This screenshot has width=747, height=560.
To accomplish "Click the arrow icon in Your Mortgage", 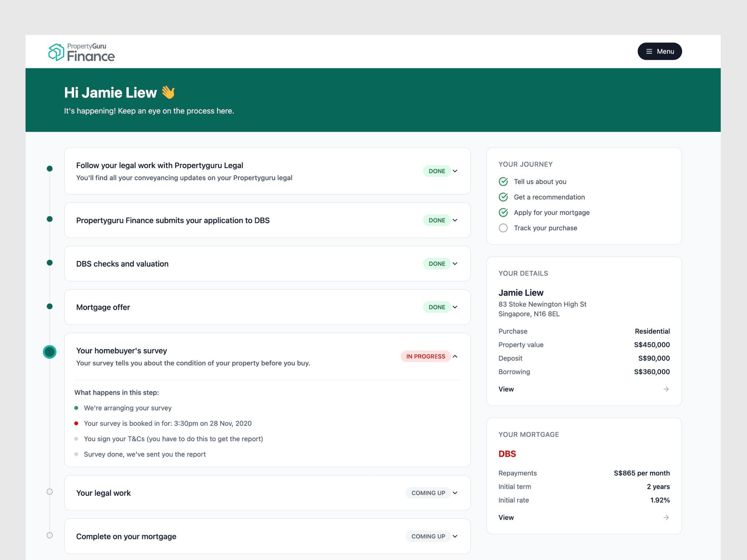I will [x=666, y=517].
